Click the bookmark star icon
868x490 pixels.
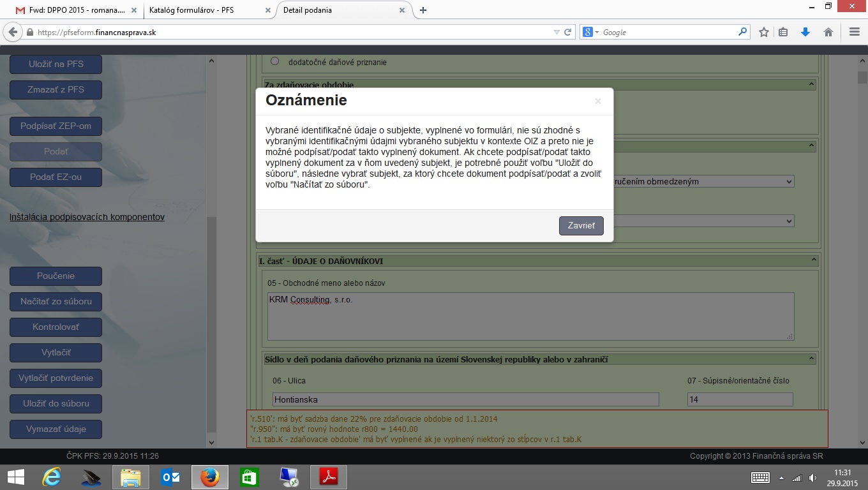[763, 32]
